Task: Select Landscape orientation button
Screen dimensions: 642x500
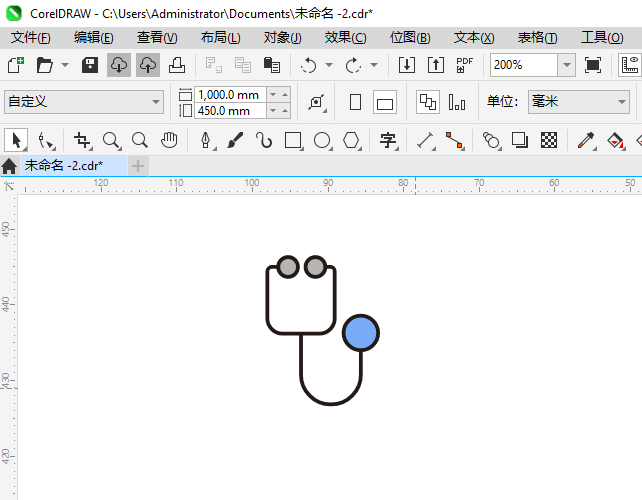Action: tap(385, 102)
